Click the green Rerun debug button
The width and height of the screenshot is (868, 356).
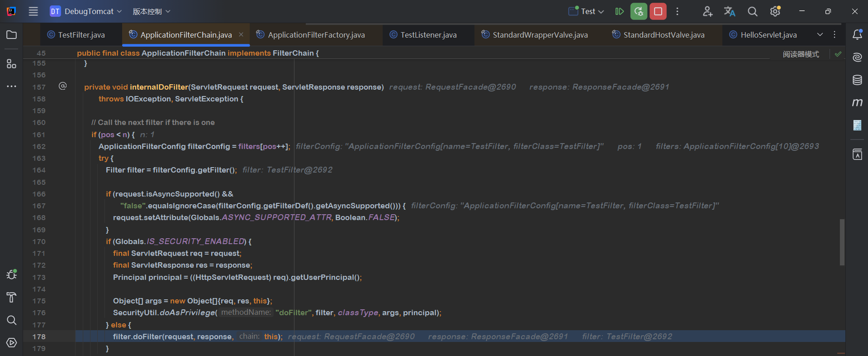click(639, 11)
